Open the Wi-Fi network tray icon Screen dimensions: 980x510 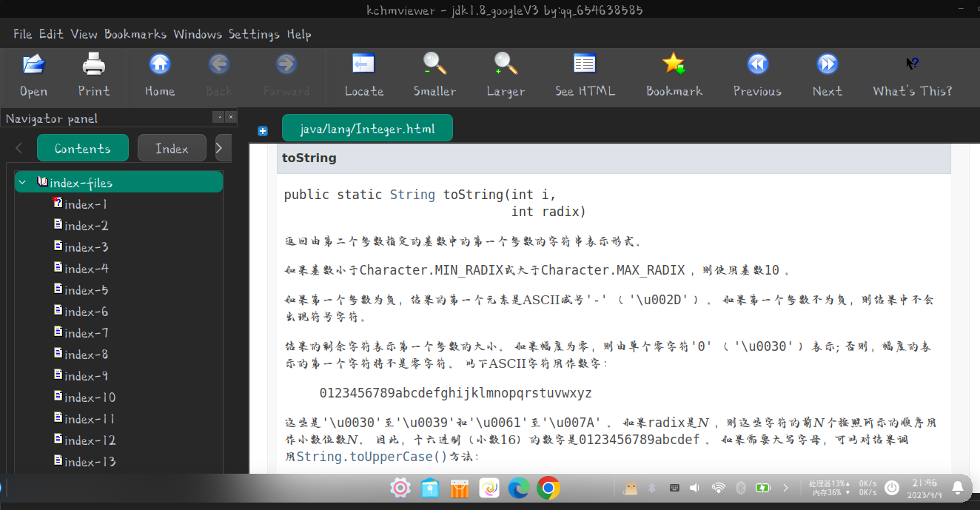coord(718,488)
